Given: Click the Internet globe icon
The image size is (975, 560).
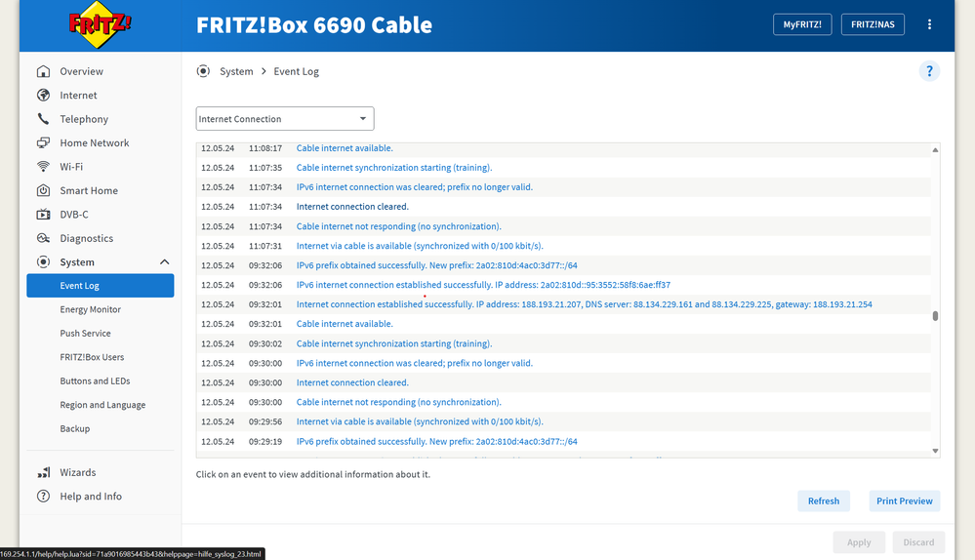Looking at the screenshot, I should 43,96.
